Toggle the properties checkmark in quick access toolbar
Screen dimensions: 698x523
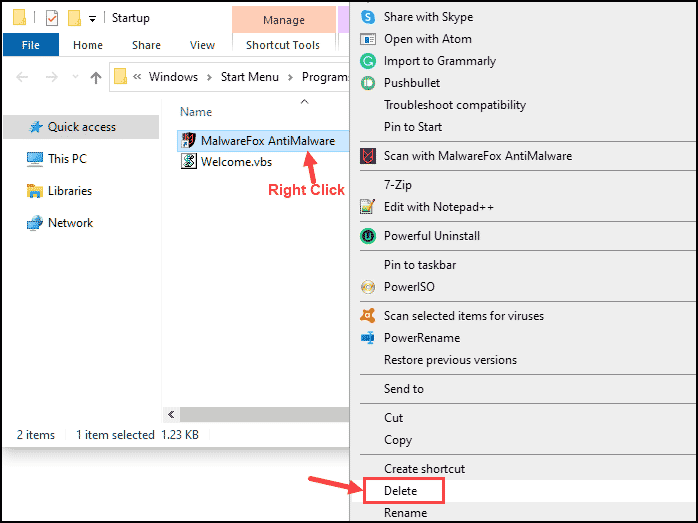click(52, 18)
